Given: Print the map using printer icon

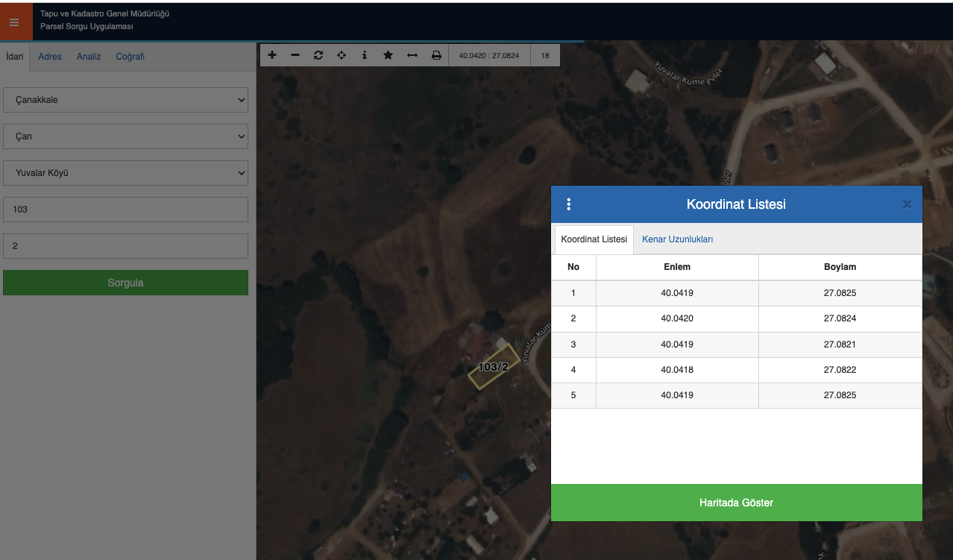Looking at the screenshot, I should tap(436, 55).
